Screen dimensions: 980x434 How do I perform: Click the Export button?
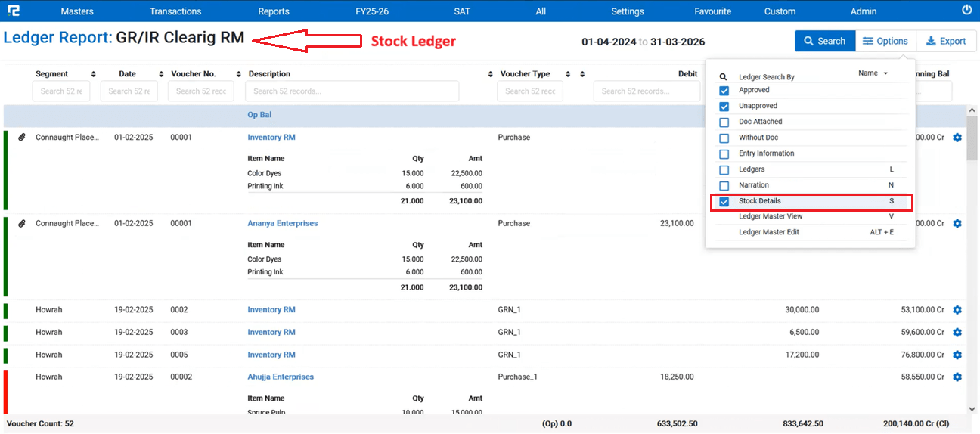click(x=946, y=41)
